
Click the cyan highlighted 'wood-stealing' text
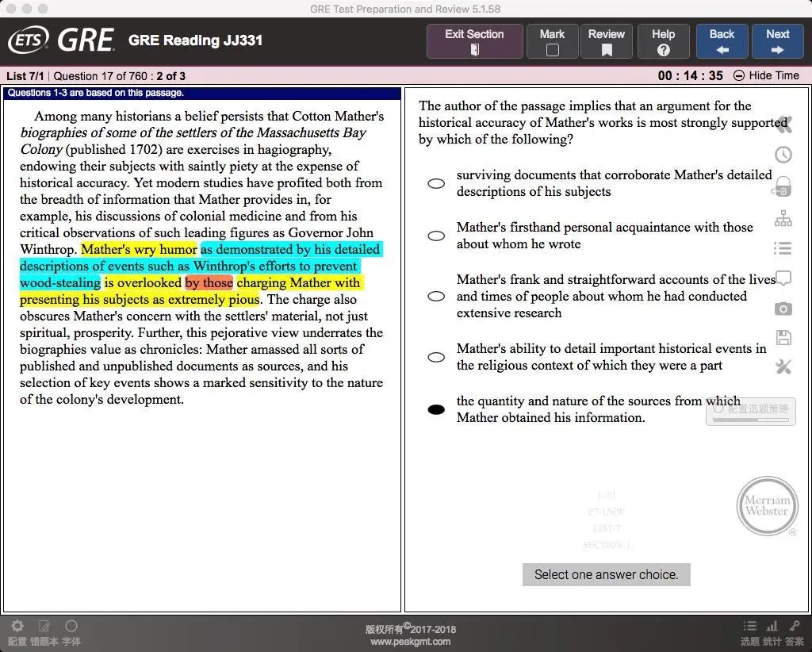point(60,282)
